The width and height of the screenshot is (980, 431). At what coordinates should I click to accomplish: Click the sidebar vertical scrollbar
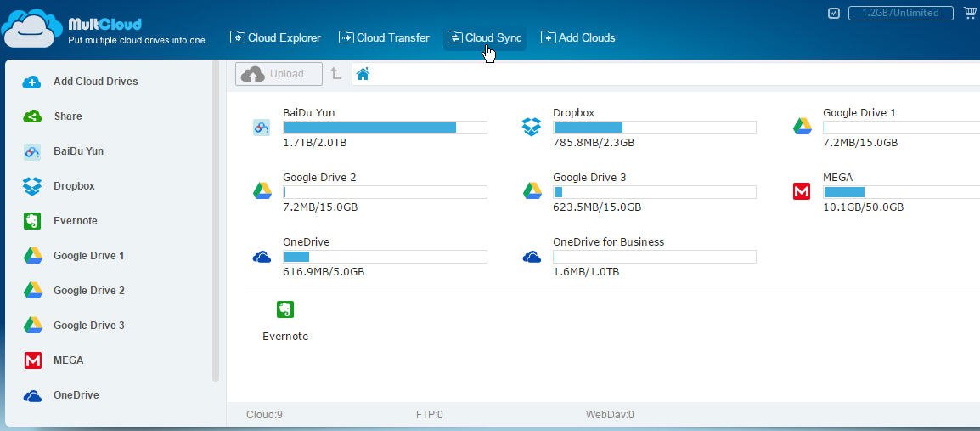pyautogui.click(x=216, y=220)
